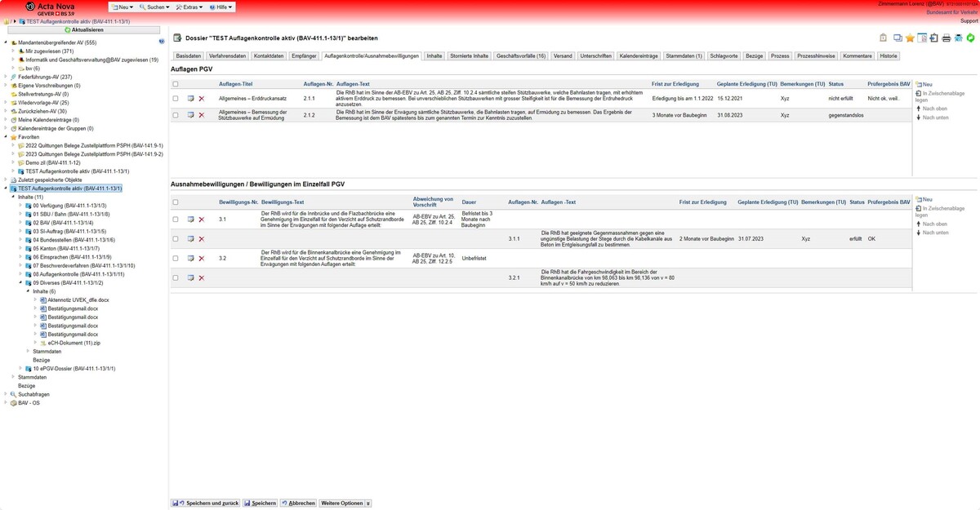
Task: Click the blue help icon in sidebar
Action: click(162, 41)
